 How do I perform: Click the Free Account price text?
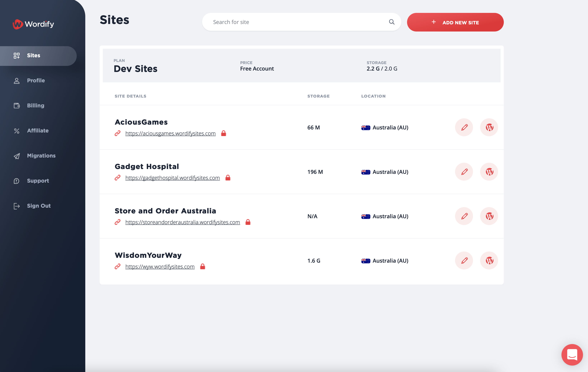257,69
